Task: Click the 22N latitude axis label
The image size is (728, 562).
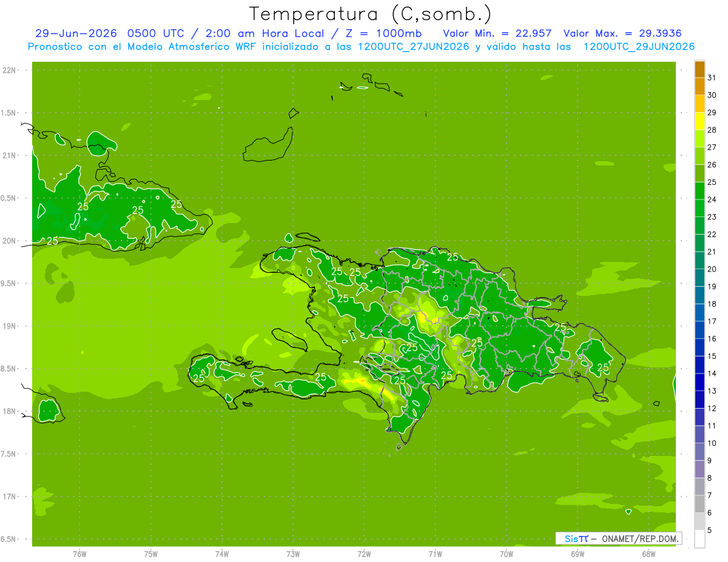Action: (10, 70)
